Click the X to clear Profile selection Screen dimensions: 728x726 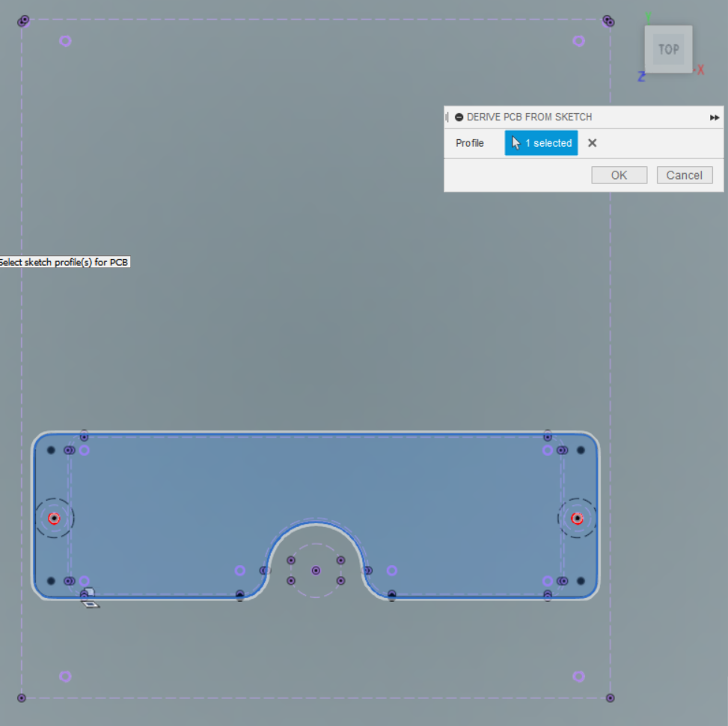tap(592, 142)
